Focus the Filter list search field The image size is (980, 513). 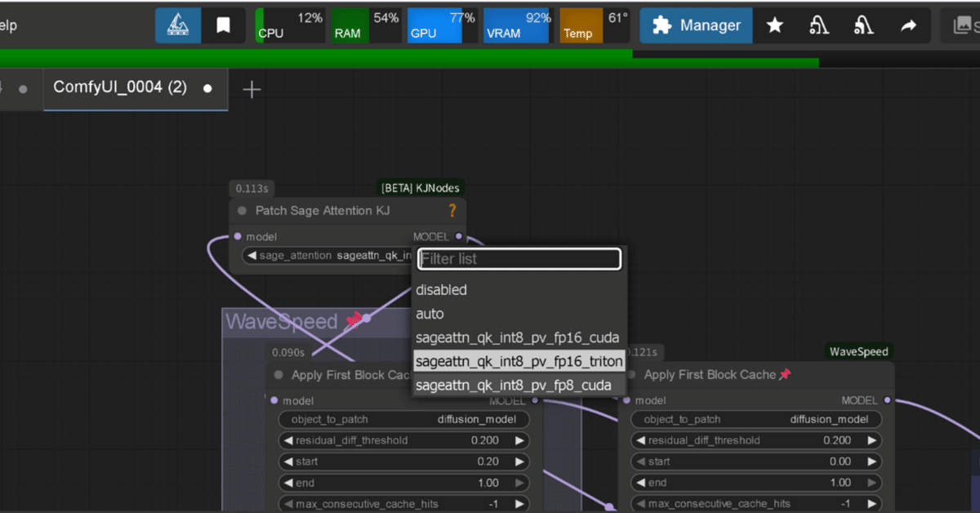pos(519,259)
